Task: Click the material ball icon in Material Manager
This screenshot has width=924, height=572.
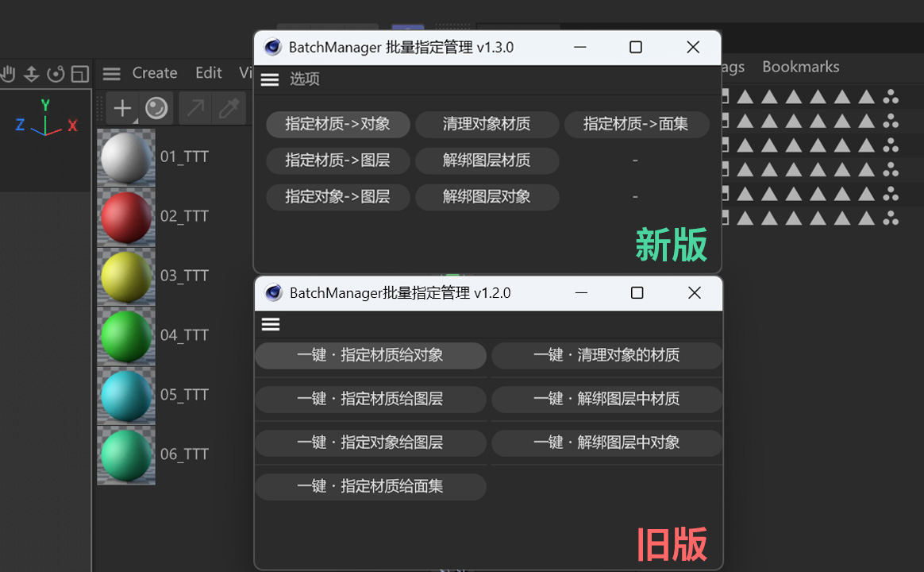Action: pyautogui.click(x=156, y=107)
